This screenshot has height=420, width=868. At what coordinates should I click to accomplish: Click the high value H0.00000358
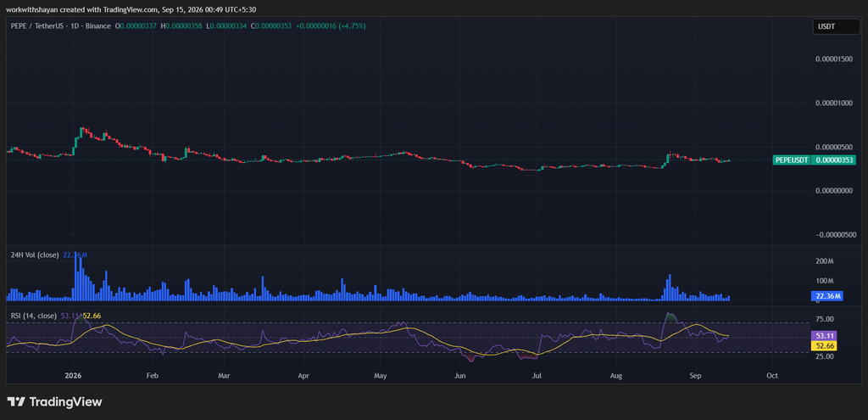[x=182, y=26]
